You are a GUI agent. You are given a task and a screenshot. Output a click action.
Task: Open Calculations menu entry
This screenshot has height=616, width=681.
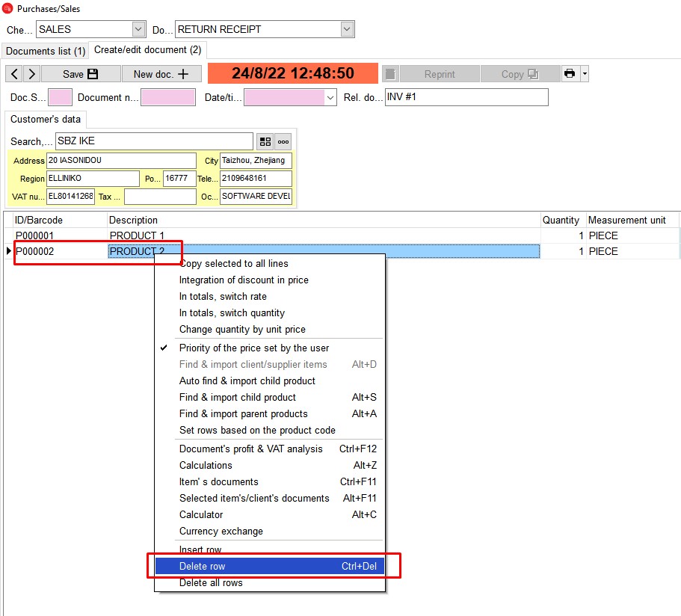coord(270,466)
